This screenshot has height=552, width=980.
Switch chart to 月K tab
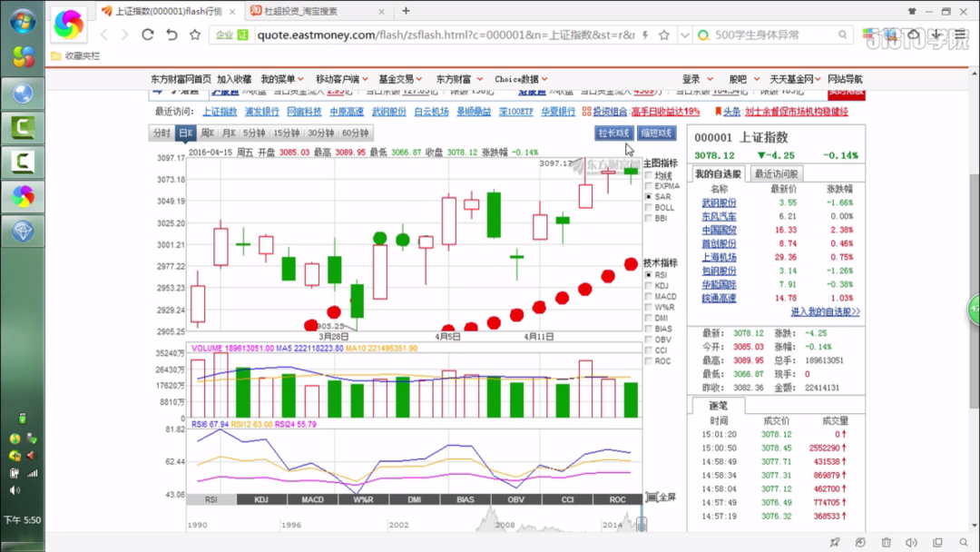click(x=229, y=133)
